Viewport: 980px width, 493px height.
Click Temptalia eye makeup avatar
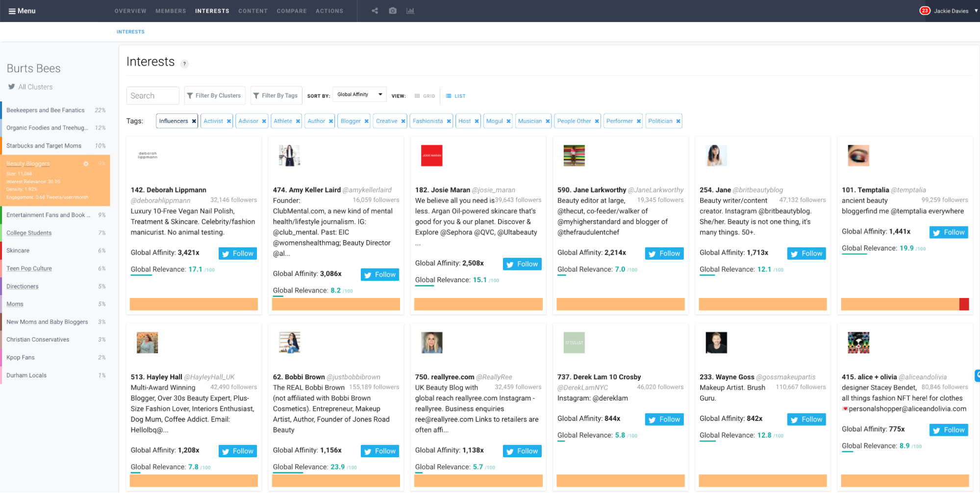[858, 155]
